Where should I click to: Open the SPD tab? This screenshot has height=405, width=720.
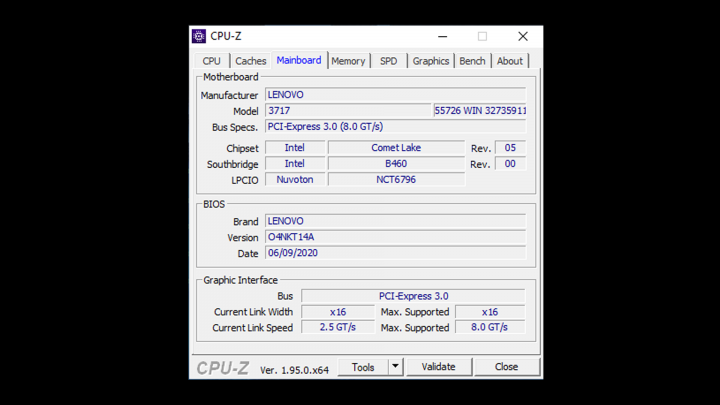coord(388,61)
